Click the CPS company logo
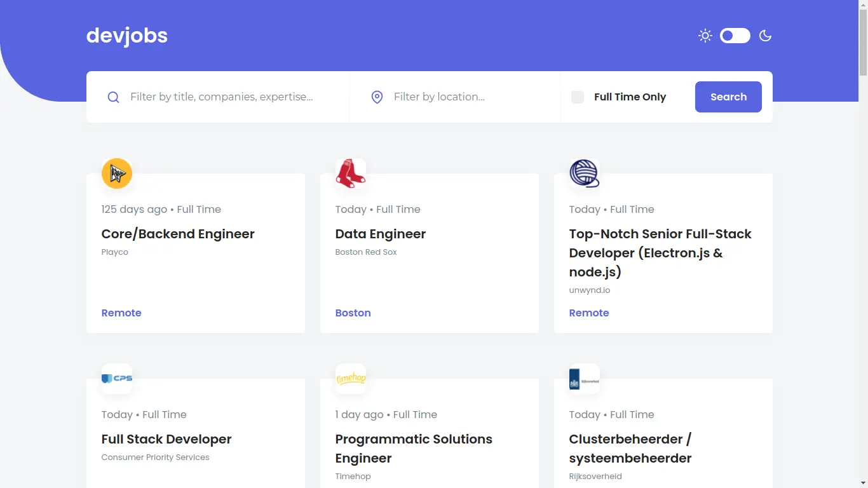This screenshot has height=488, width=868. [x=117, y=378]
